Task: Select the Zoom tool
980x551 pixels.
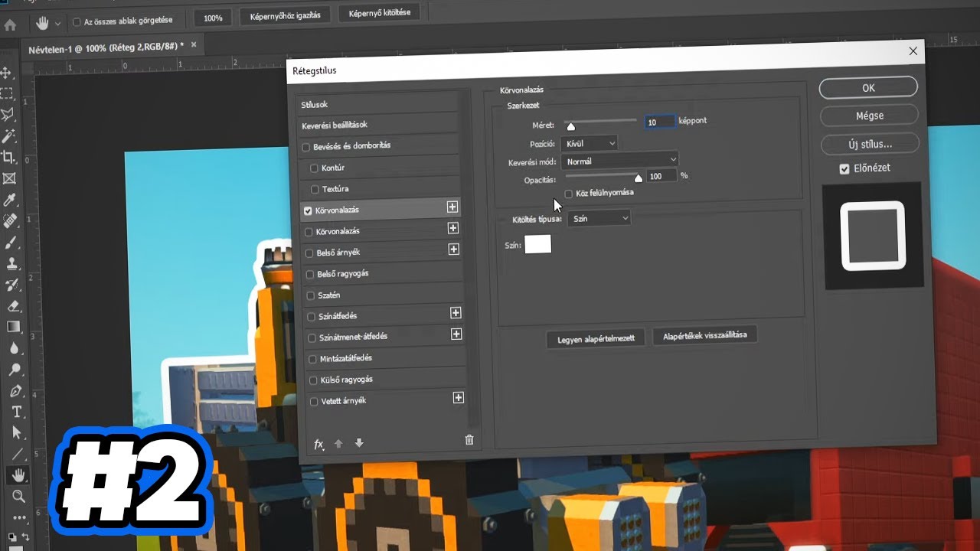Action: tap(19, 497)
